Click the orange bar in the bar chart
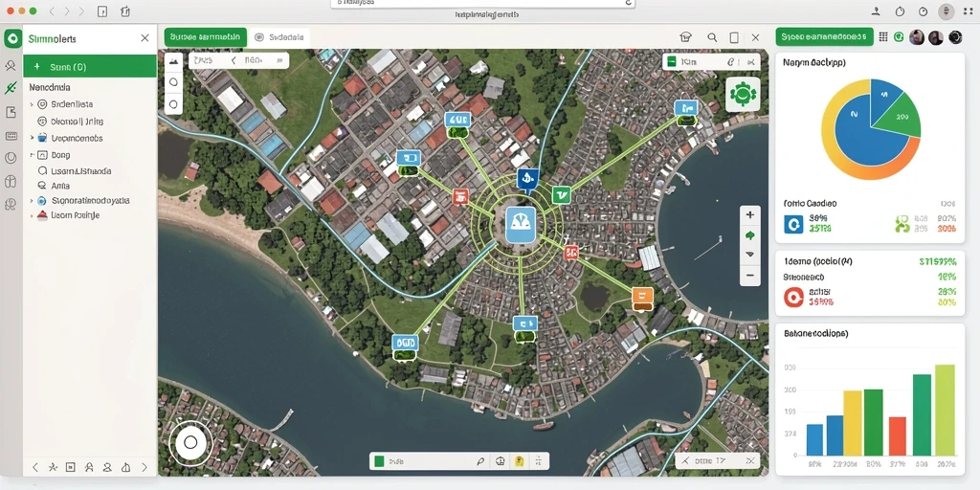Image resolution: width=980 pixels, height=490 pixels. 898,435
